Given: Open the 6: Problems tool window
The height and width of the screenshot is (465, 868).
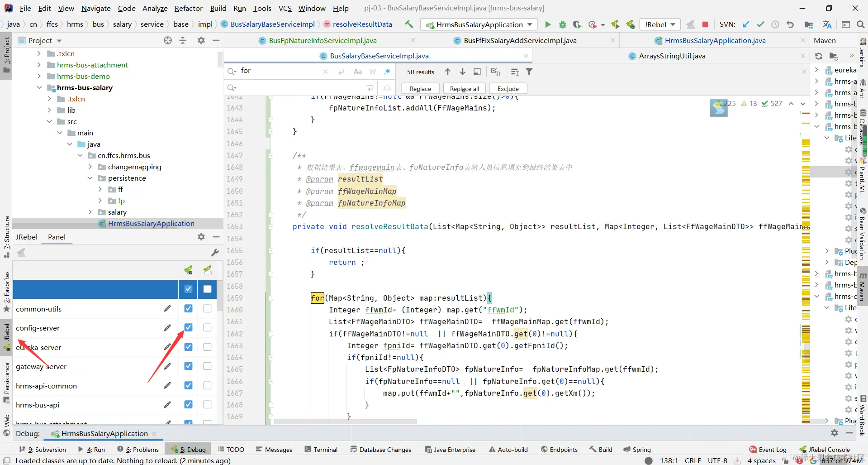Looking at the screenshot, I should point(138,450).
